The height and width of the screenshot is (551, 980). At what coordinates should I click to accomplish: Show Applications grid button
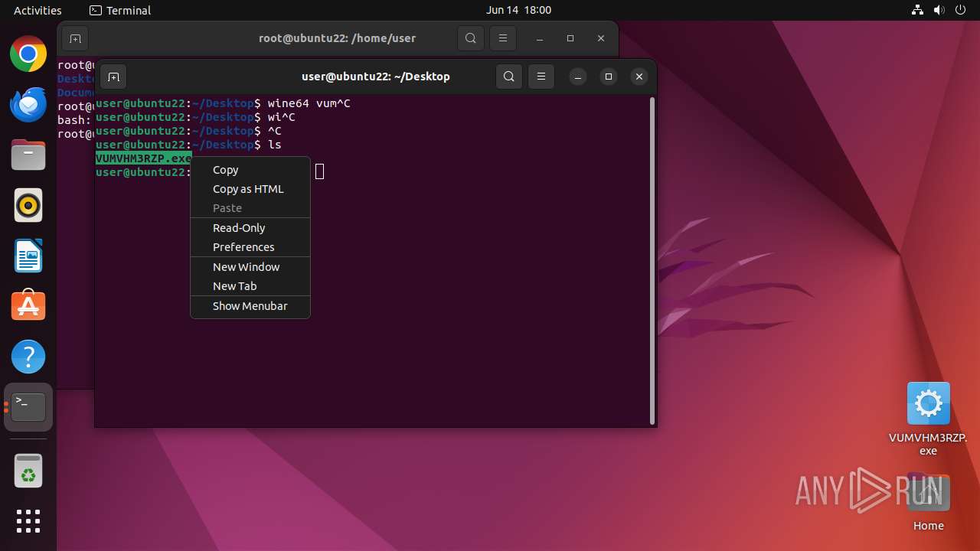point(28,521)
